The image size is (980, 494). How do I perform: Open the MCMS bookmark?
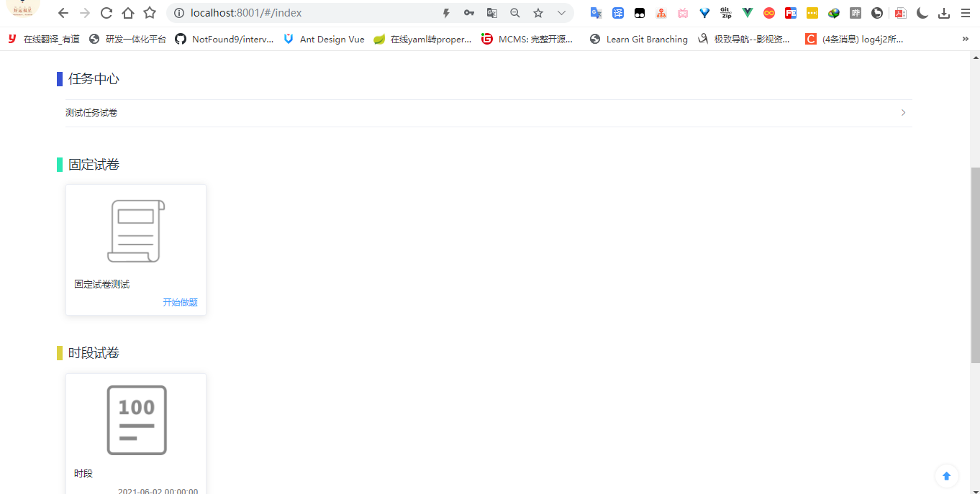527,40
